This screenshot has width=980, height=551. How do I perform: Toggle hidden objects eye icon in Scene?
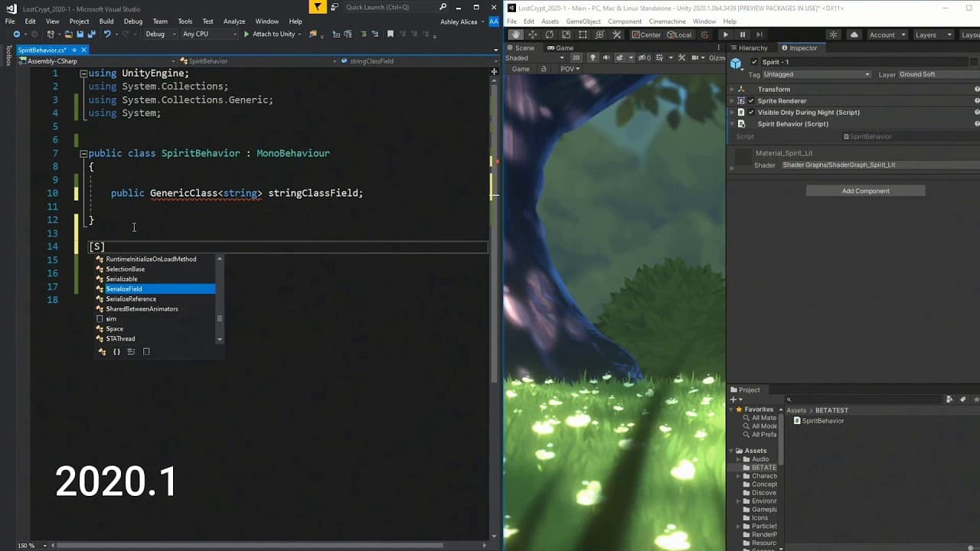(643, 58)
